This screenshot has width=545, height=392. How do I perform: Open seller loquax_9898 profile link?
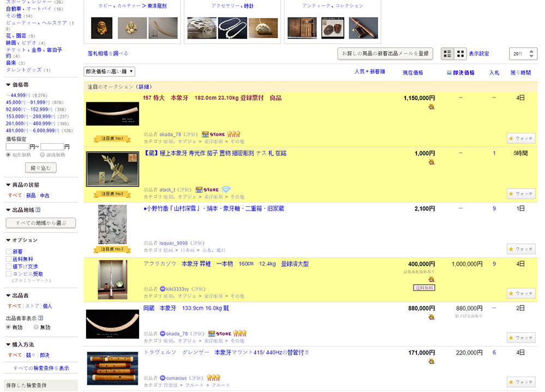click(x=173, y=243)
